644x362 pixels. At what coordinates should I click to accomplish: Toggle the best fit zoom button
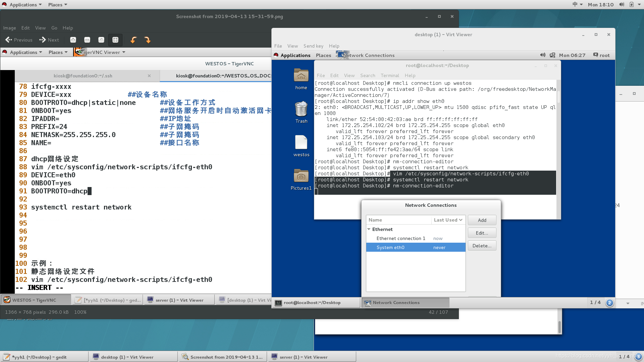115,40
